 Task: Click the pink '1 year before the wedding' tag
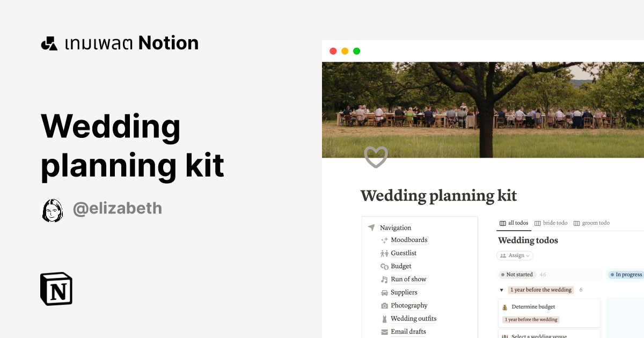click(x=530, y=319)
